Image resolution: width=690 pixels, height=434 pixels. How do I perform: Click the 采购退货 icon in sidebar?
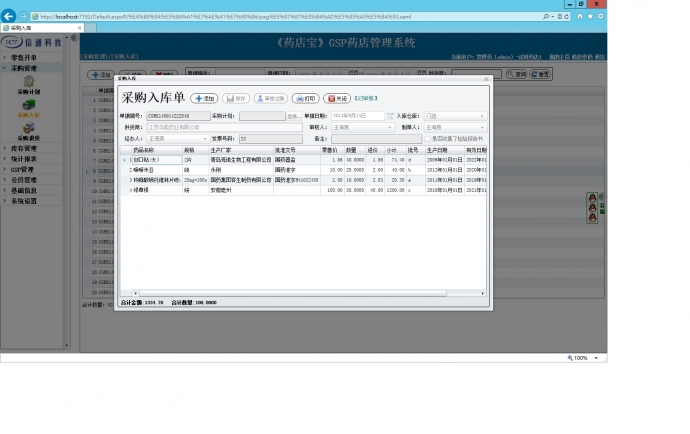29,128
